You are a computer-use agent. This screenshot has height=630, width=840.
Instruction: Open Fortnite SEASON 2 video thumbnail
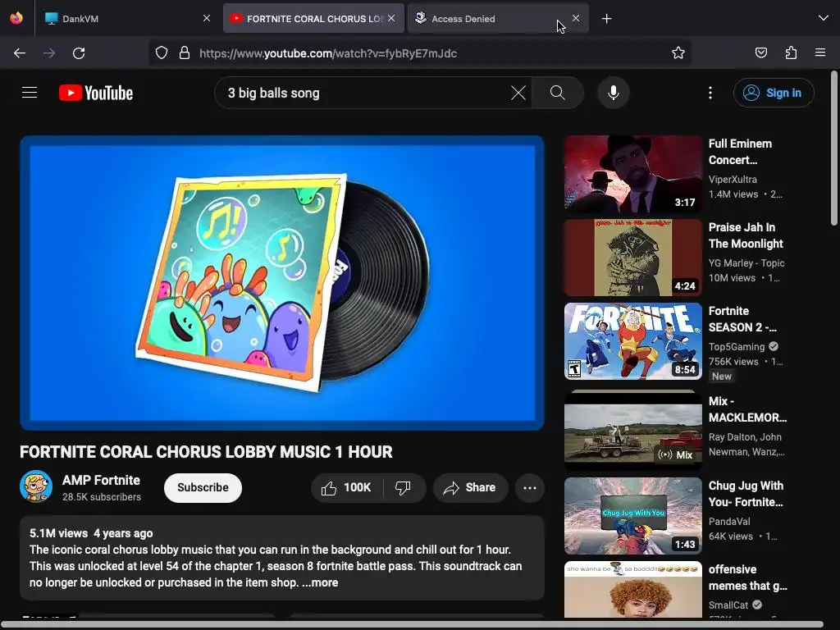[x=632, y=341]
